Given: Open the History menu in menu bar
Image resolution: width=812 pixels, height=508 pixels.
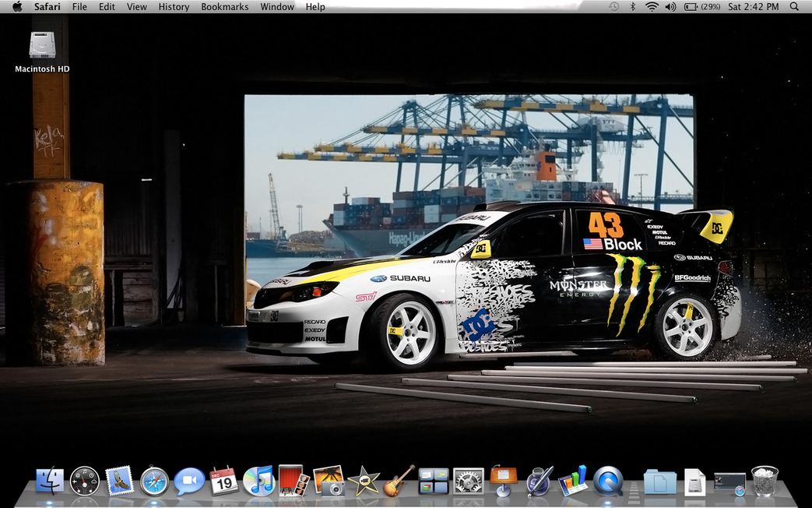Looking at the screenshot, I should pyautogui.click(x=174, y=7).
